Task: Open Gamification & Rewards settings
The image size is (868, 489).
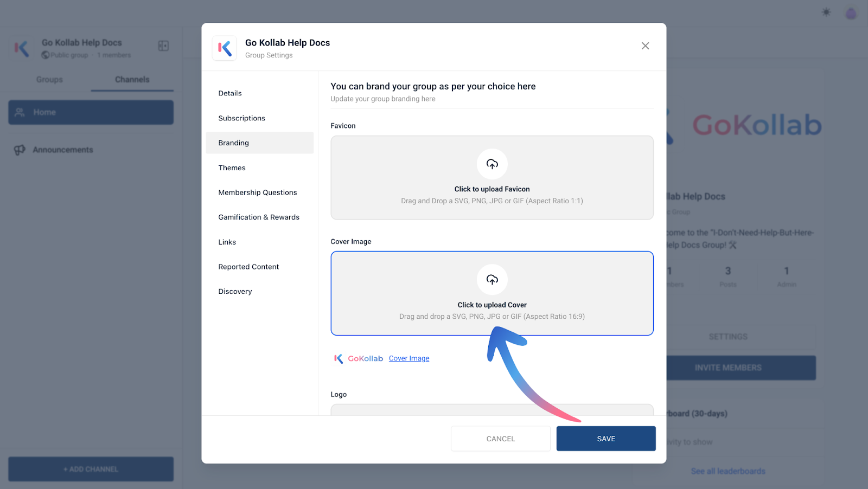Action: click(x=259, y=217)
